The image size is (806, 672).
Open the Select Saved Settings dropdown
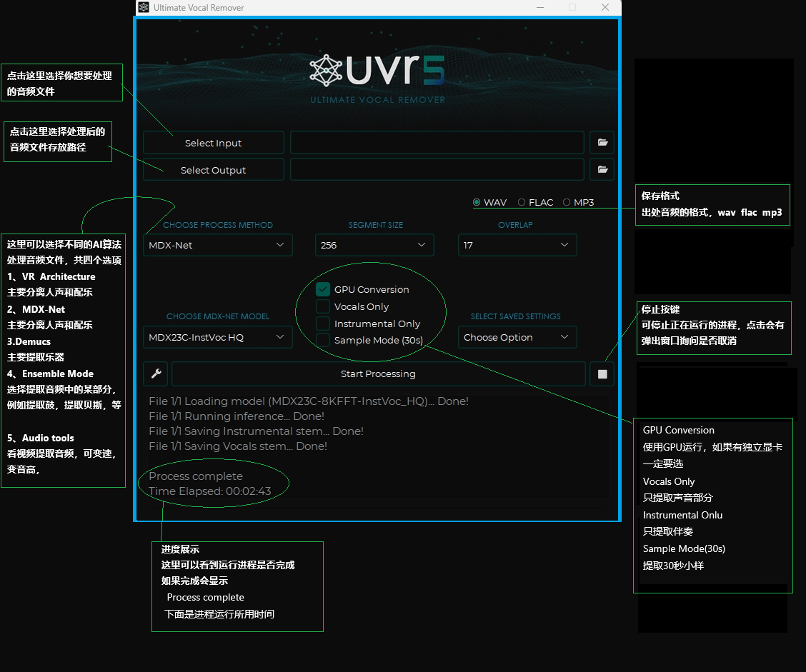tap(517, 337)
